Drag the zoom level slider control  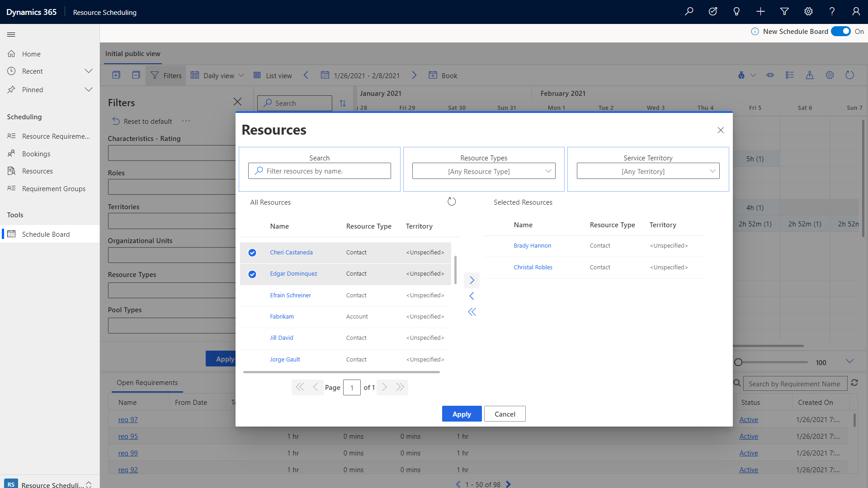pos(739,361)
